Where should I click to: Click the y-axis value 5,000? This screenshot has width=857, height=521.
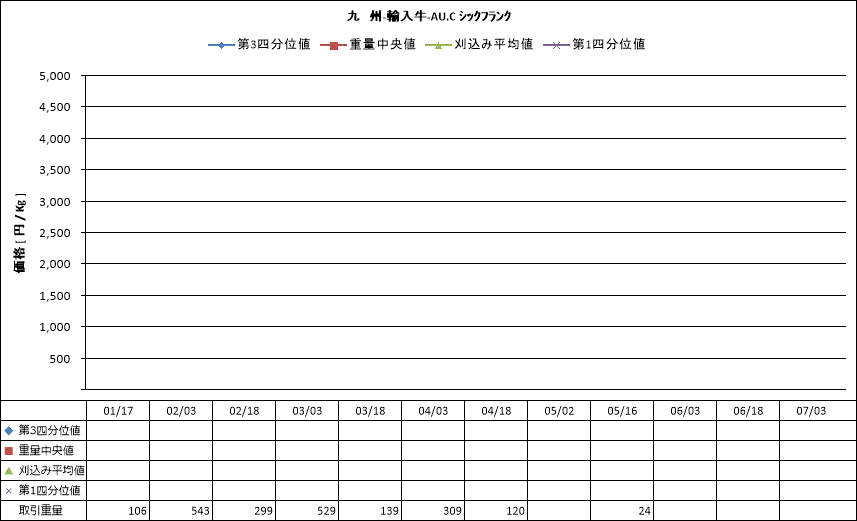(55, 76)
